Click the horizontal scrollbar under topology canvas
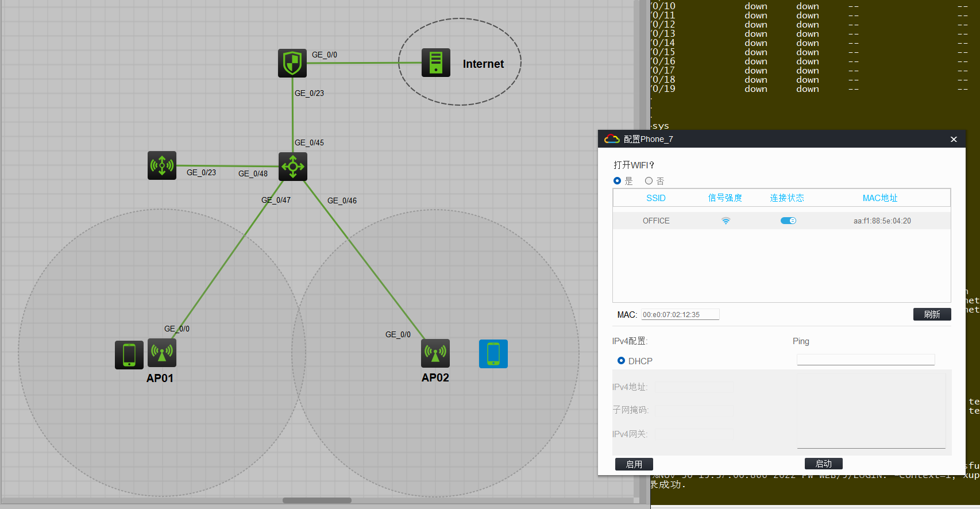Viewport: 980px width, 509px height. point(317,500)
